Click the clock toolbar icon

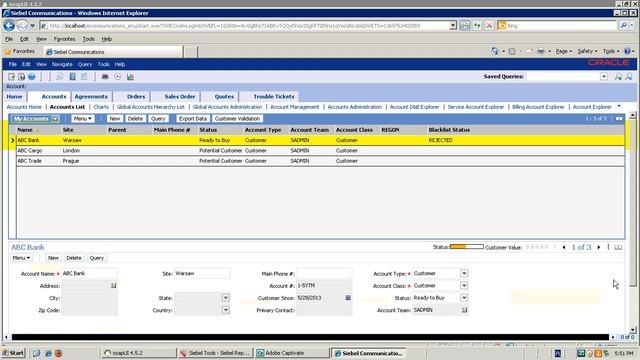[118, 77]
